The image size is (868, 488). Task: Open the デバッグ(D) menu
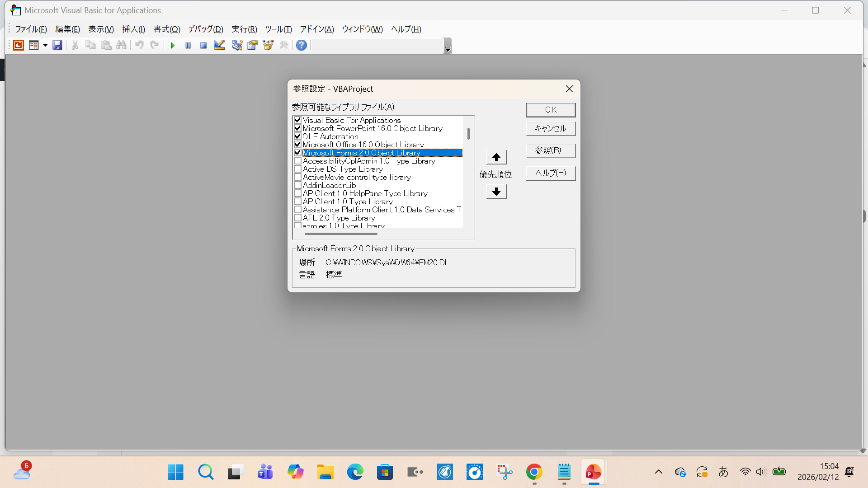click(x=206, y=29)
